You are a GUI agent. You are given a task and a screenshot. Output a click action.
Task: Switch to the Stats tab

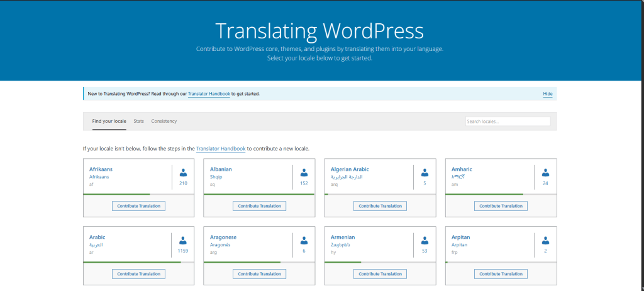click(x=138, y=121)
